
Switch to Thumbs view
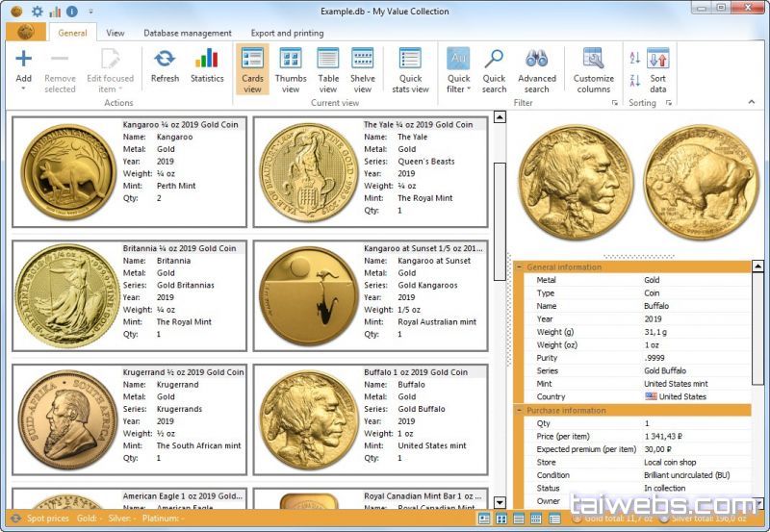(291, 69)
